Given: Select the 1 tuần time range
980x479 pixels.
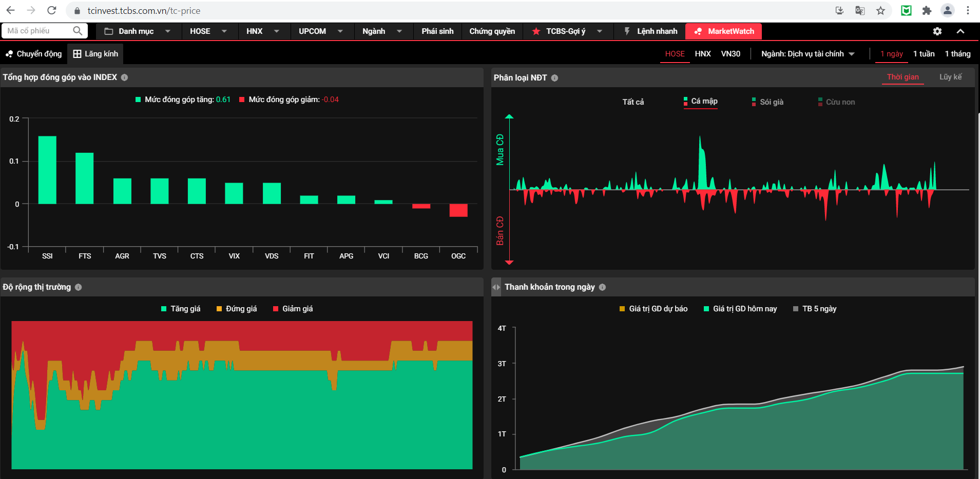Looking at the screenshot, I should tap(924, 54).
